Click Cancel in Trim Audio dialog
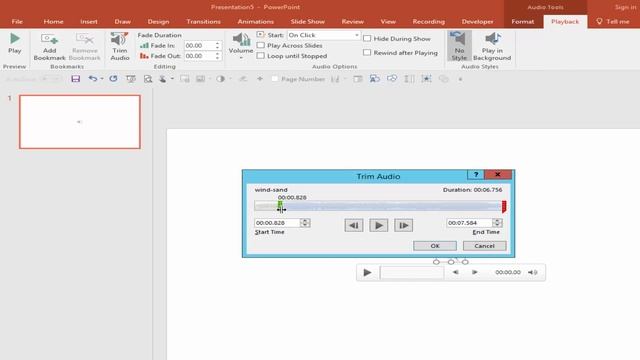 click(484, 246)
